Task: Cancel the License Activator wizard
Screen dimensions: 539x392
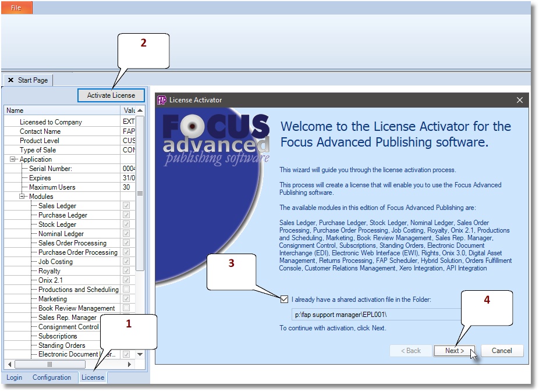Action: pos(502,351)
